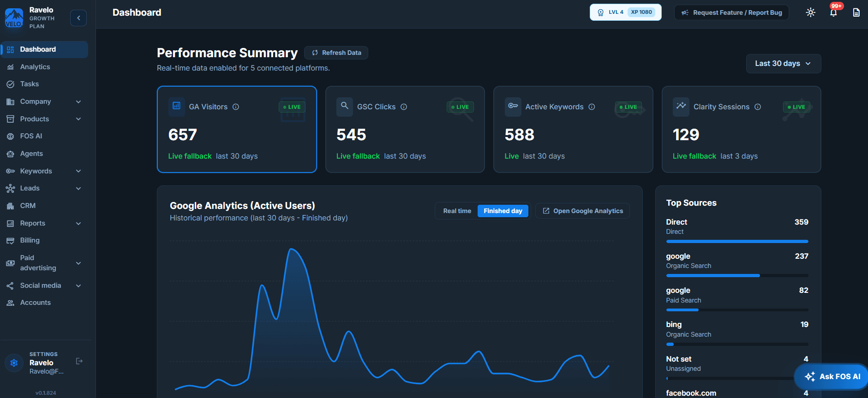Click google Organic Search progress bar

(737, 276)
